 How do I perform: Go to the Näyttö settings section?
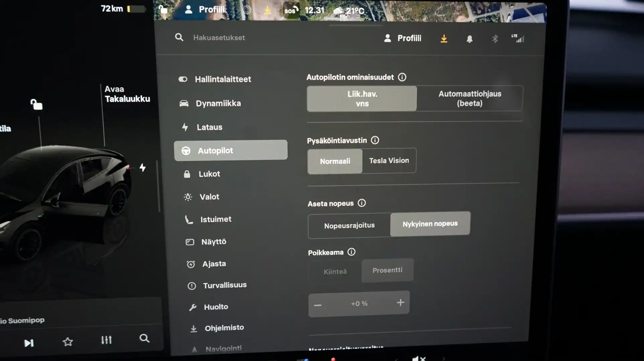[214, 242]
